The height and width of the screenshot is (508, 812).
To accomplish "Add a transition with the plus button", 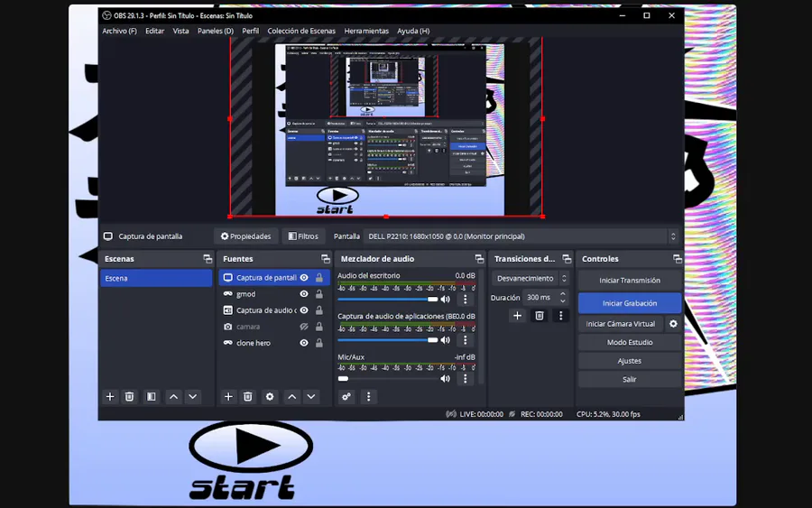I will [517, 316].
